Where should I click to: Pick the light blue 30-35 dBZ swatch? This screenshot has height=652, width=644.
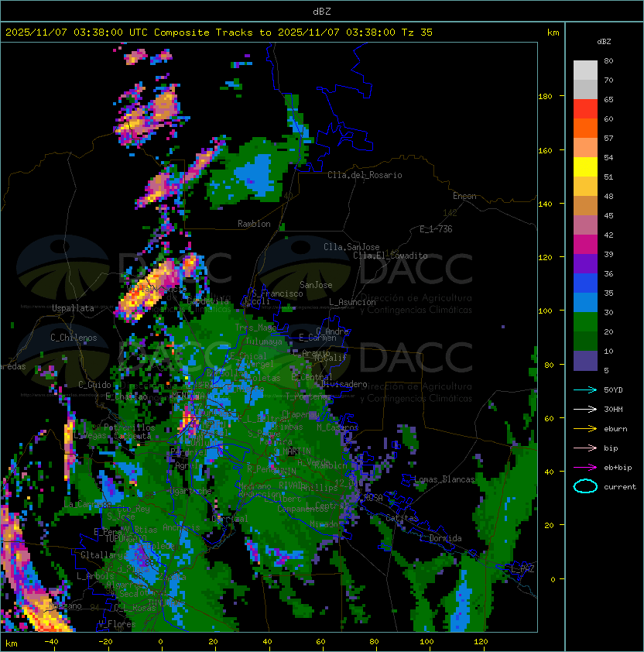[585, 303]
